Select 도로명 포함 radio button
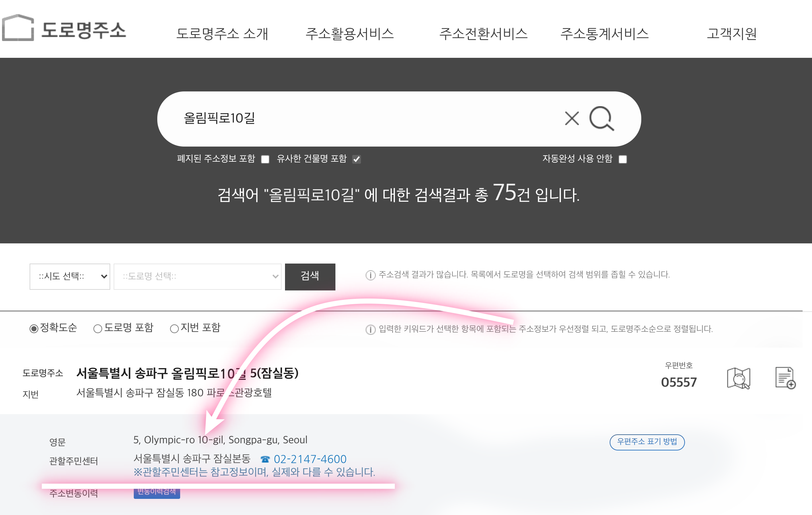This screenshot has height=515, width=812. (98, 329)
